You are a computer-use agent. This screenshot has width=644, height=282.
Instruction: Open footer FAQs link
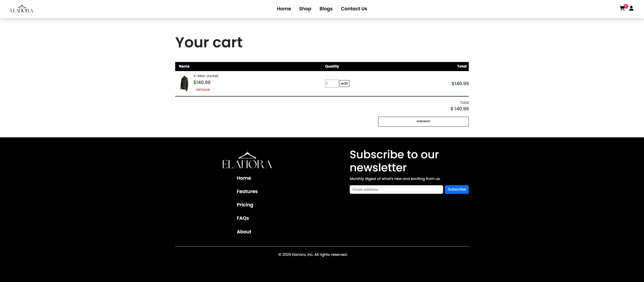point(242,218)
